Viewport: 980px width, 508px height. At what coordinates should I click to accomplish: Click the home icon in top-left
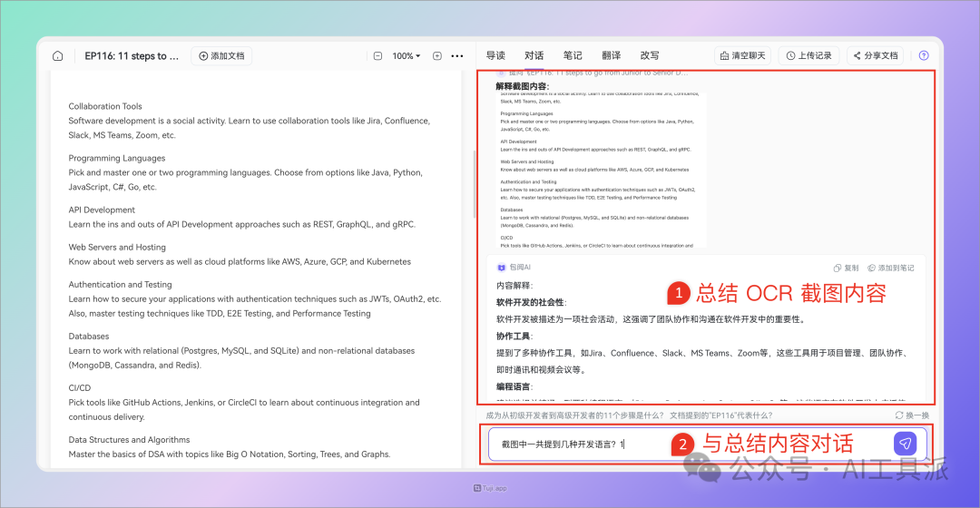[58, 56]
